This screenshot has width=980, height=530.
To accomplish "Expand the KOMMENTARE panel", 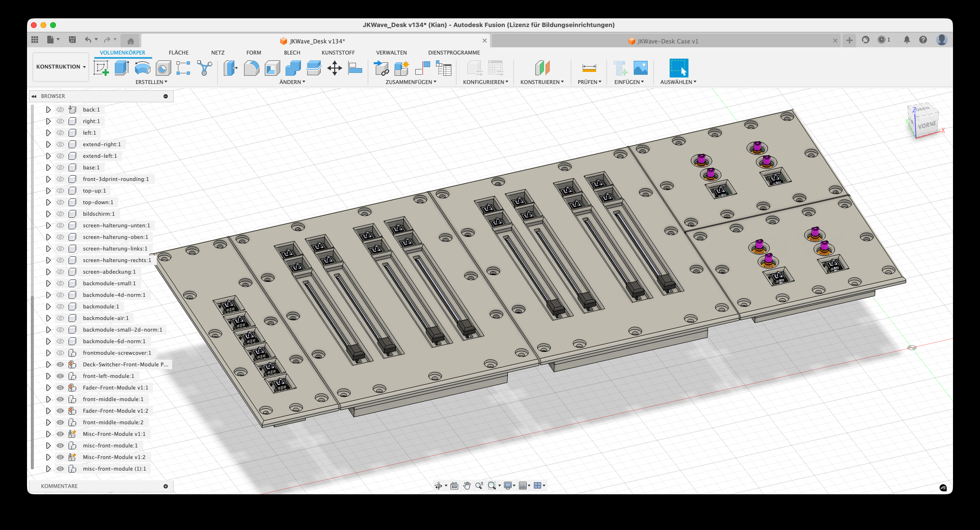I will click(165, 486).
